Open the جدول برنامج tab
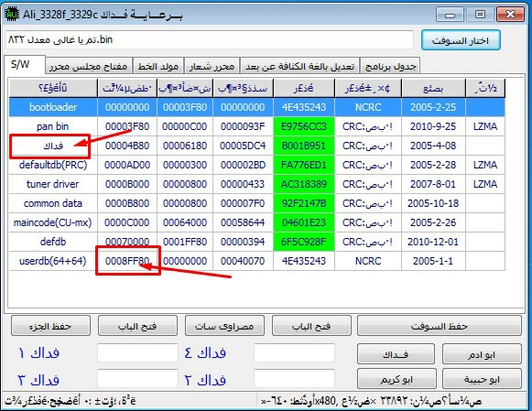Screen dimensions: 532x411 coord(390,66)
